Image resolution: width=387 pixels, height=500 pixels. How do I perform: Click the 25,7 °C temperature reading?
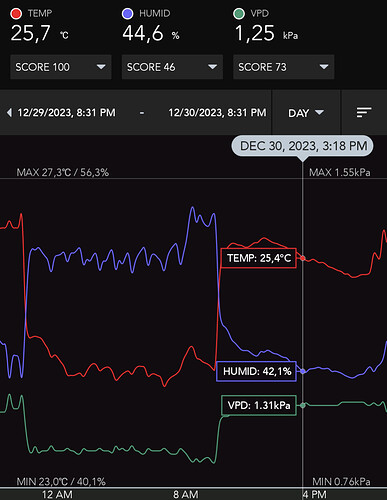40,33
